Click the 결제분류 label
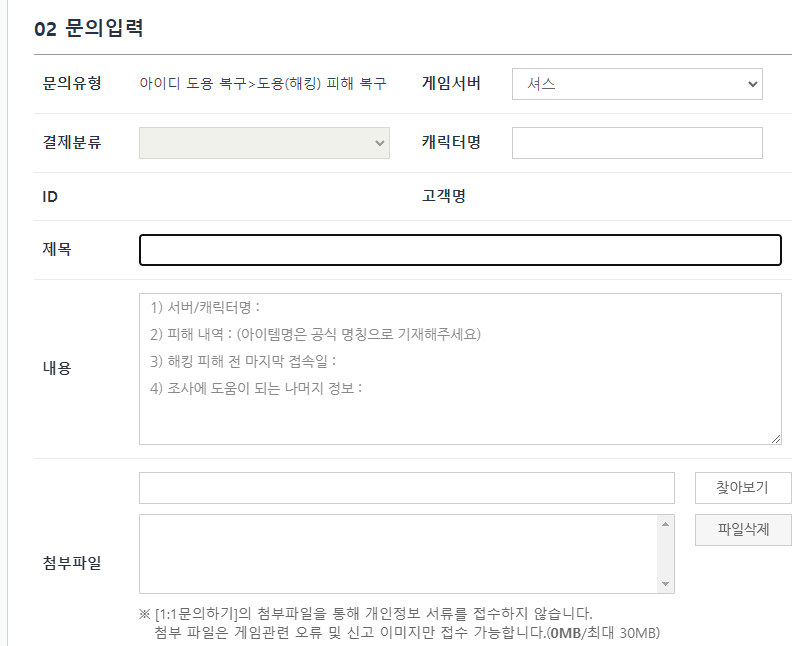The width and height of the screenshot is (809, 646). pos(72,142)
